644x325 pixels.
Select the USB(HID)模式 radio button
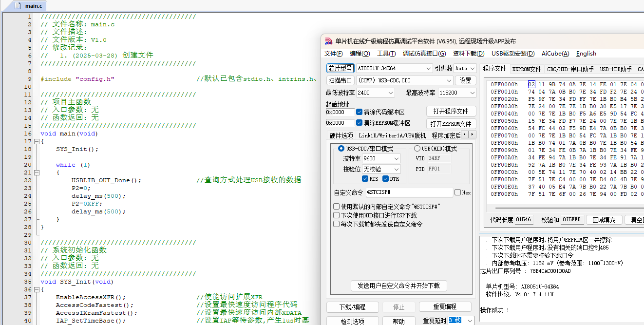coord(417,149)
